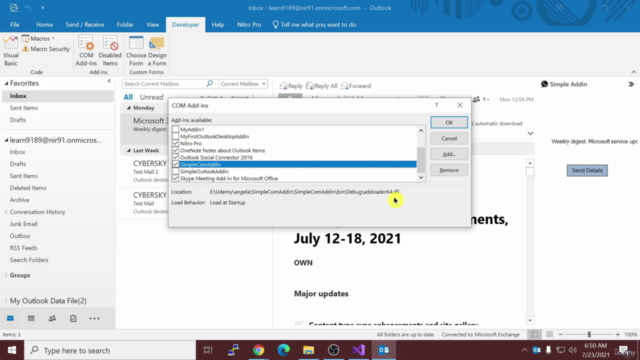The width and height of the screenshot is (640, 360).
Task: Uncheck Skype Meeting Add-in for Microsoft Office
Action: (176, 178)
